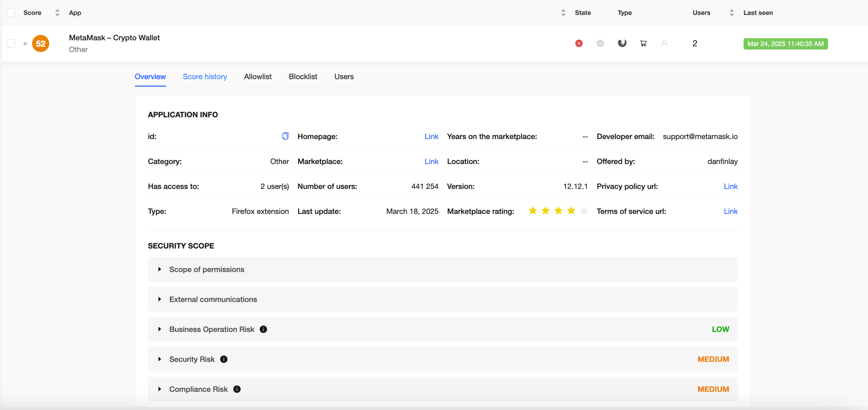Screen dimensions: 868x410
Task: Click the fourth marketplace rating star
Action: [x=571, y=211]
